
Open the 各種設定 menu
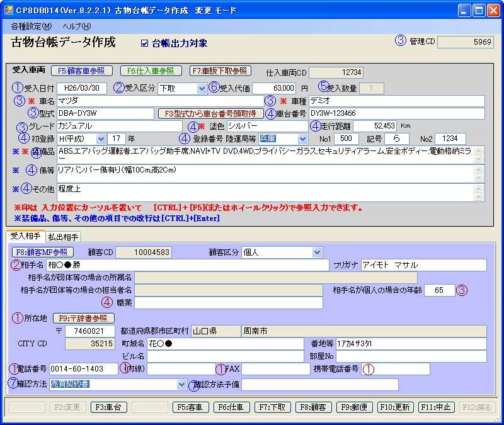(x=31, y=26)
